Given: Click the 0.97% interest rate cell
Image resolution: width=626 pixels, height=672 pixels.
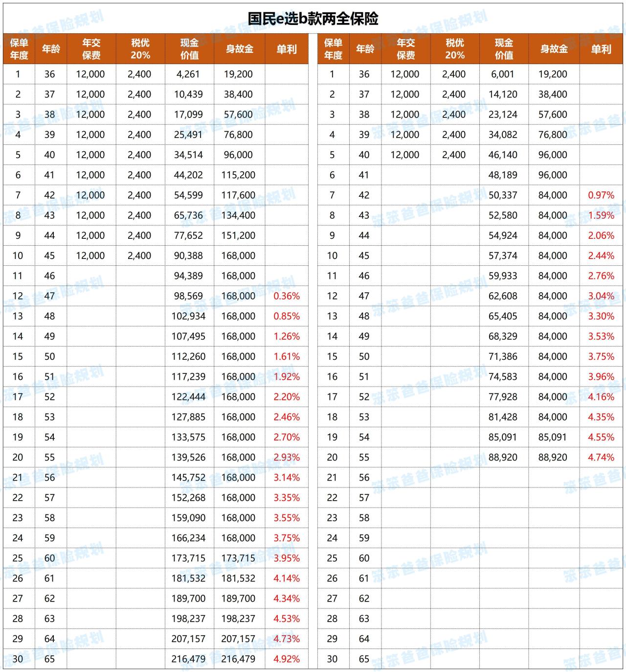Looking at the screenshot, I should pyautogui.click(x=601, y=195).
